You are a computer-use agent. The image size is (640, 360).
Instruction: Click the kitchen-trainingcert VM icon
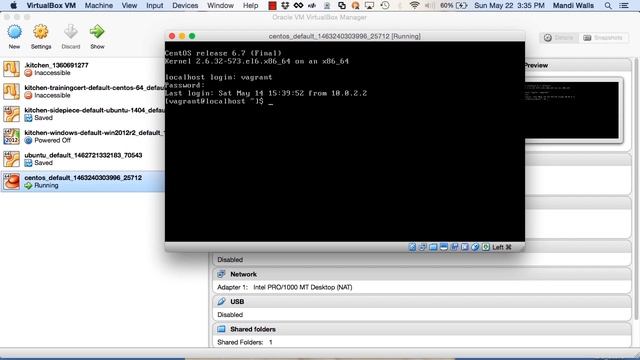coord(11,91)
